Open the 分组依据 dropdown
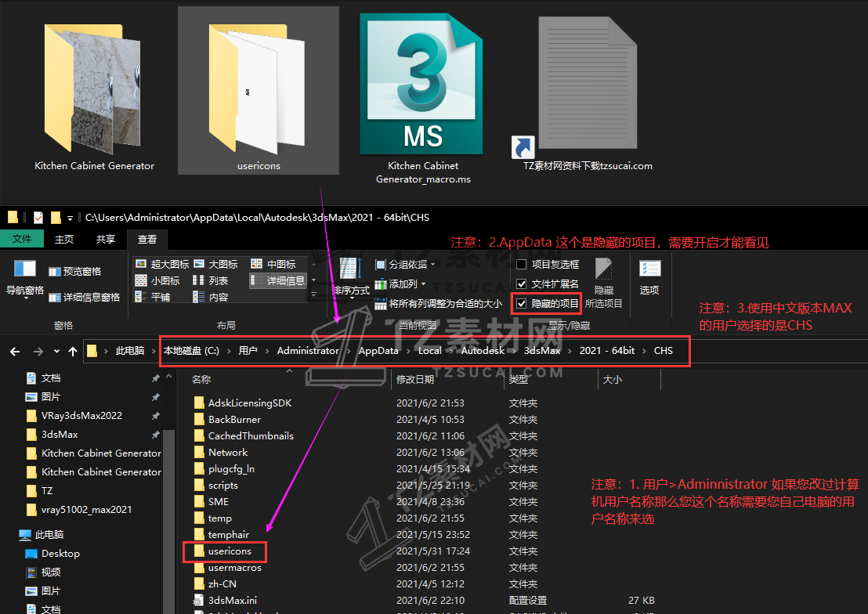This screenshot has width=868, height=614. (x=405, y=265)
